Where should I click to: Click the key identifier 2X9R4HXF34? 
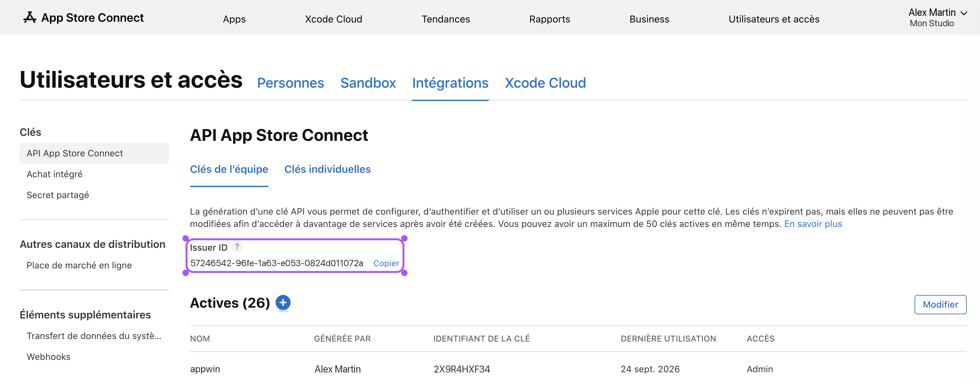click(462, 369)
